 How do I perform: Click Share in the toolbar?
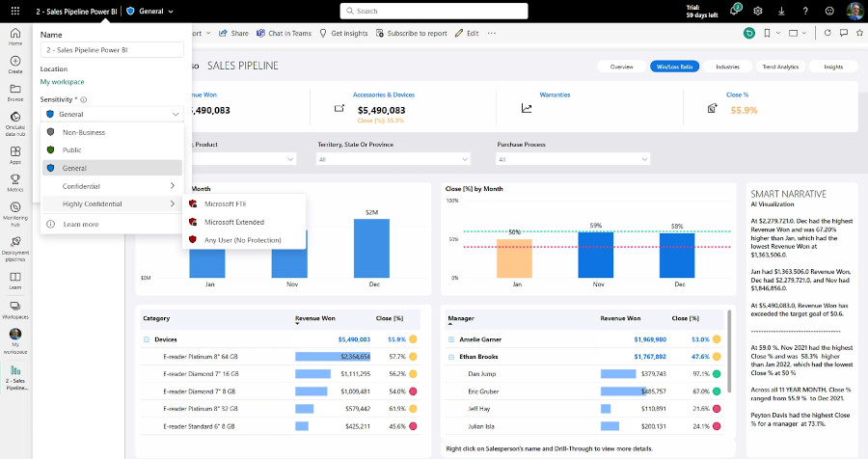coord(233,33)
